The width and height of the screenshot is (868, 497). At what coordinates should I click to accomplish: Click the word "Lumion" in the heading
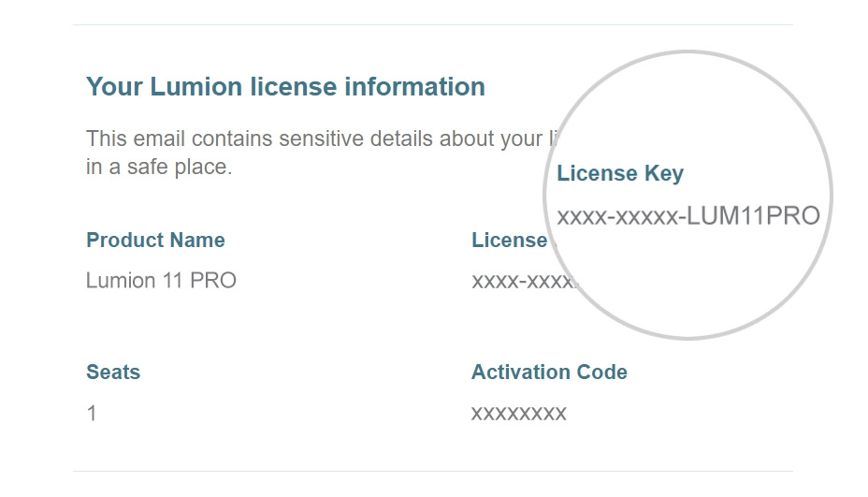196,87
